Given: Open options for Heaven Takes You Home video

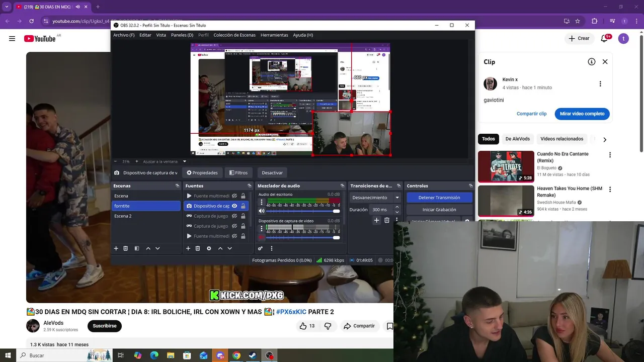Looking at the screenshot, I should 610,190.
